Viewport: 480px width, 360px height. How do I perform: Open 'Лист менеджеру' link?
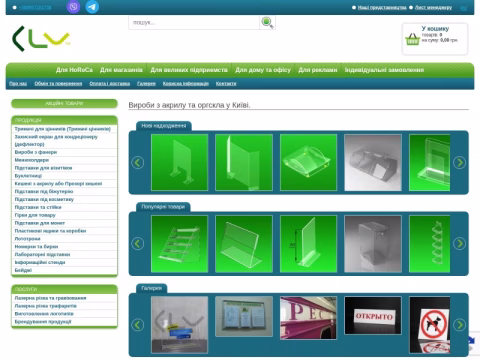(433, 7)
